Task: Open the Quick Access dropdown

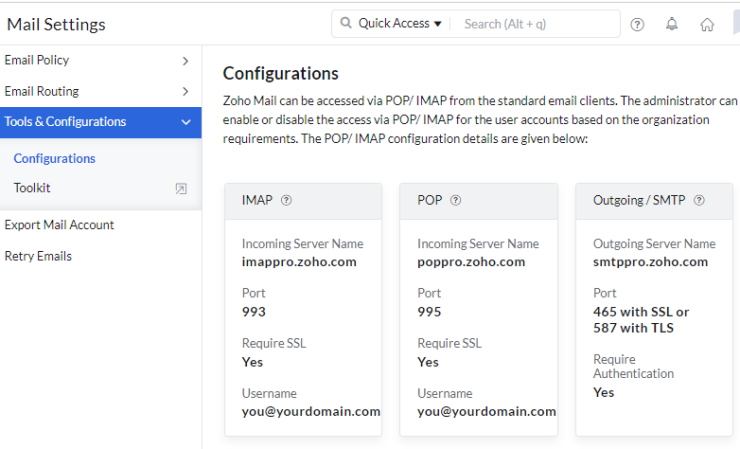Action: tap(400, 23)
